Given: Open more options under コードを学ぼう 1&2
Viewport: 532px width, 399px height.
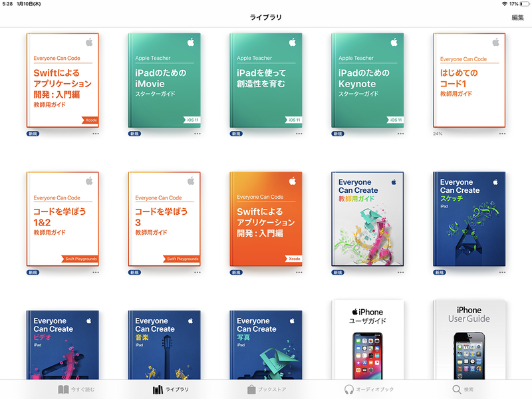Looking at the screenshot, I should coord(96,273).
